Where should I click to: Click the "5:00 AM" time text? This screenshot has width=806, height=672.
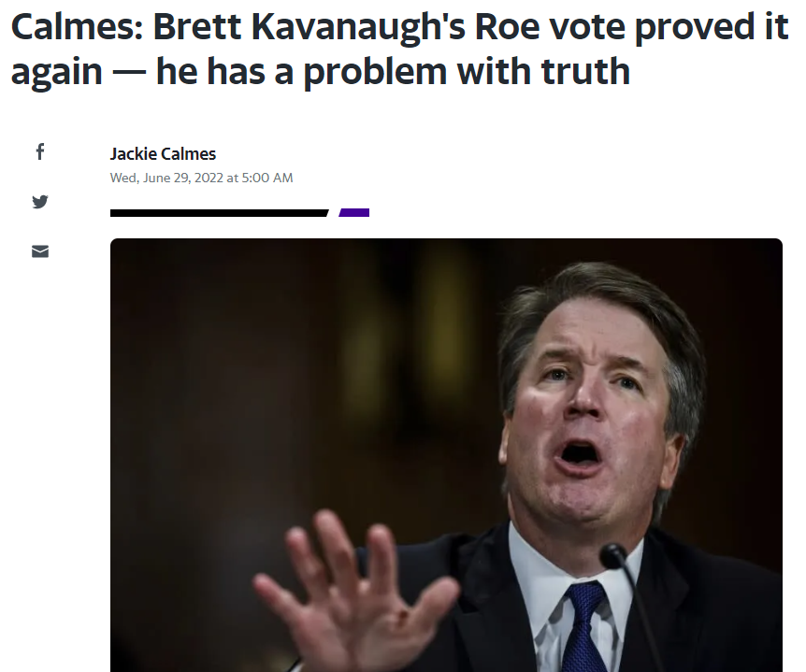tap(267, 178)
